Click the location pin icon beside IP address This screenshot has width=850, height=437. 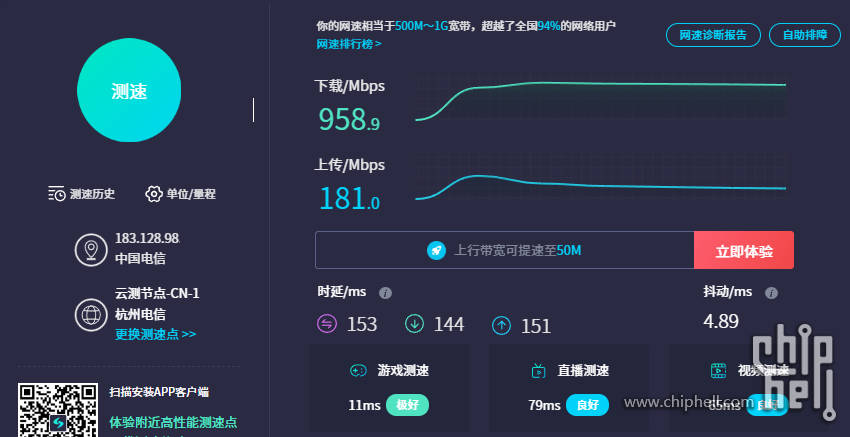click(91, 247)
